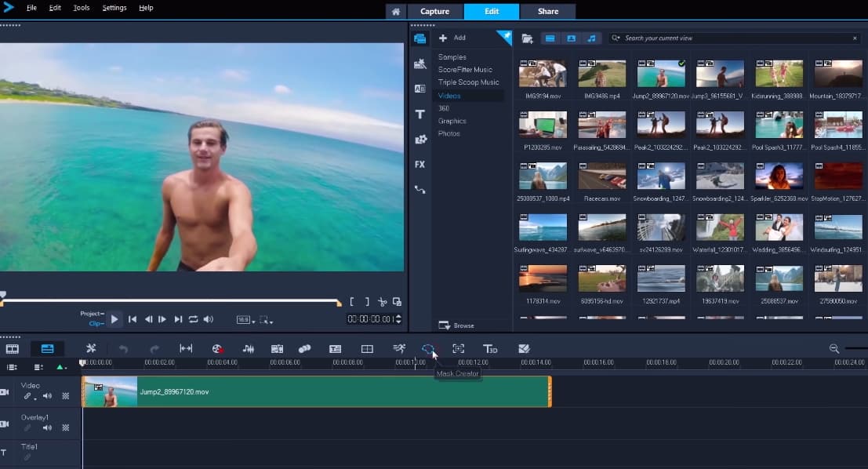The width and height of the screenshot is (868, 469).
Task: Mute the Video track audio
Action: click(x=48, y=396)
